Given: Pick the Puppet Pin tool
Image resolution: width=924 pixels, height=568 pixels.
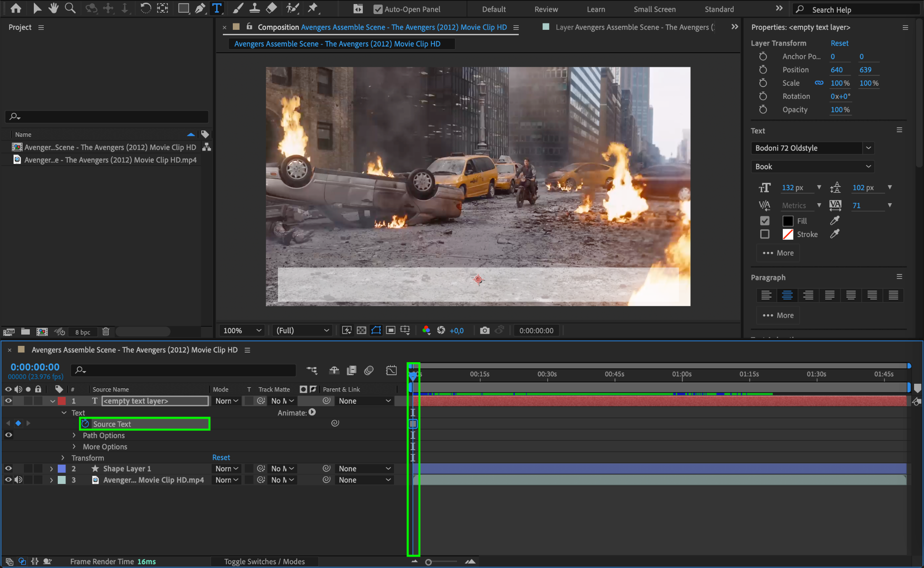Looking at the screenshot, I should pos(312,8).
